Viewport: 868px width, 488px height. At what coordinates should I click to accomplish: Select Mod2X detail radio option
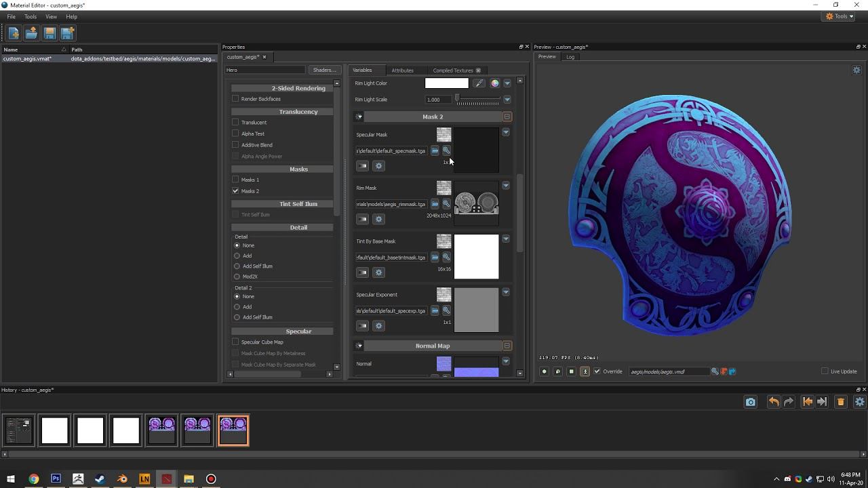click(237, 277)
